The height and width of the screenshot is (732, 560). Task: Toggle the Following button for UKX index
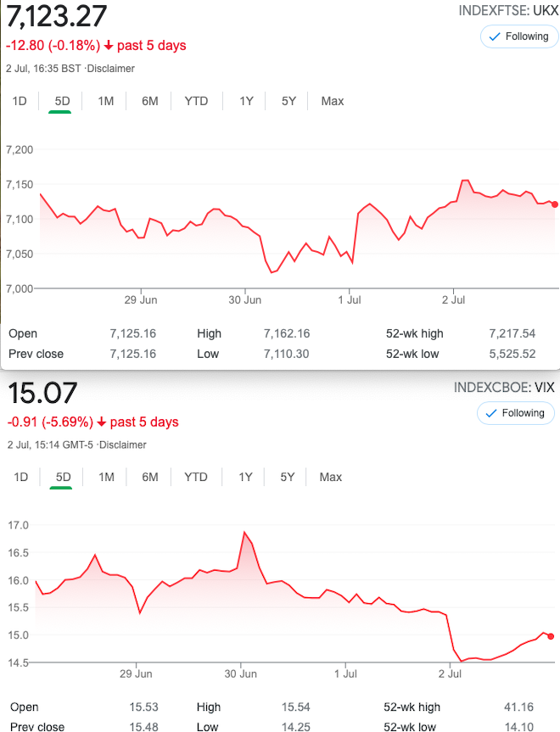pos(518,36)
